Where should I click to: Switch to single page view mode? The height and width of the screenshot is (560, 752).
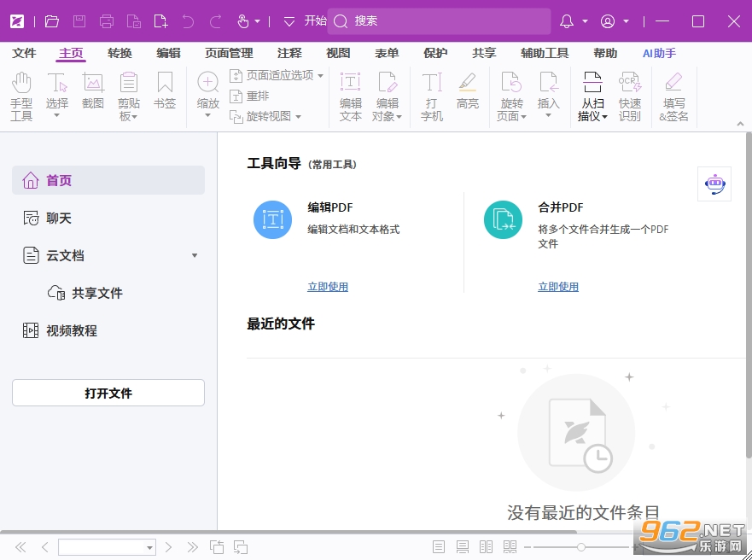point(439,546)
